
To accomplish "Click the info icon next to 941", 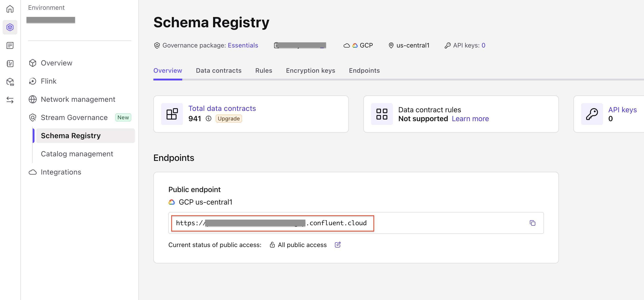I will tap(209, 118).
